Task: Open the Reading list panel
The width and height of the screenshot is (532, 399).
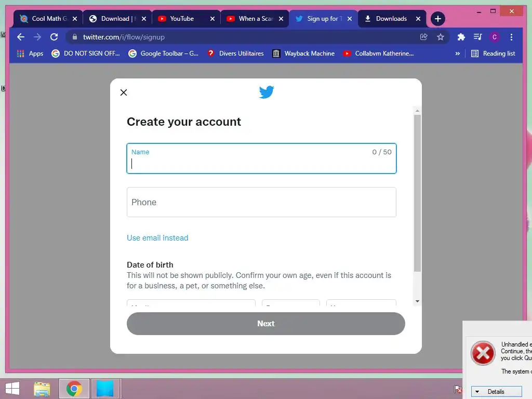Action: click(493, 54)
